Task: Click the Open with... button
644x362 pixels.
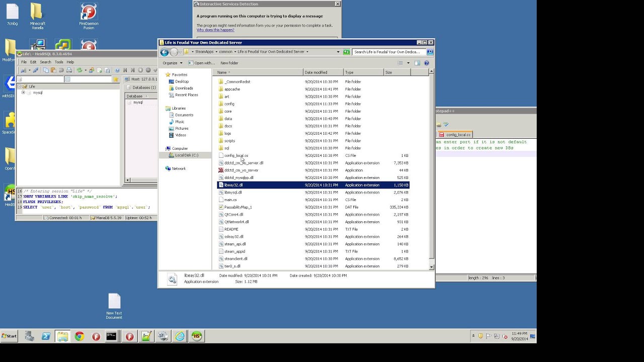Action: coord(202,63)
